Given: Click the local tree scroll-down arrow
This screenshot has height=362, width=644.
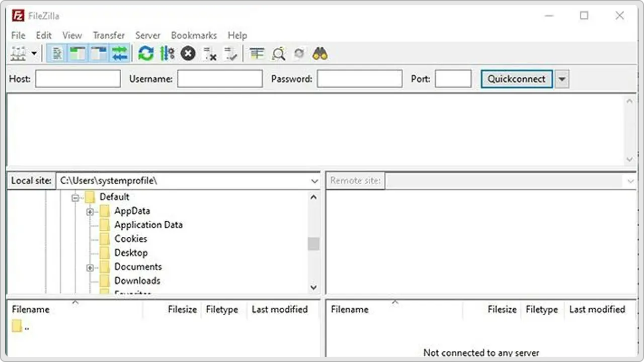Looking at the screenshot, I should (x=313, y=288).
